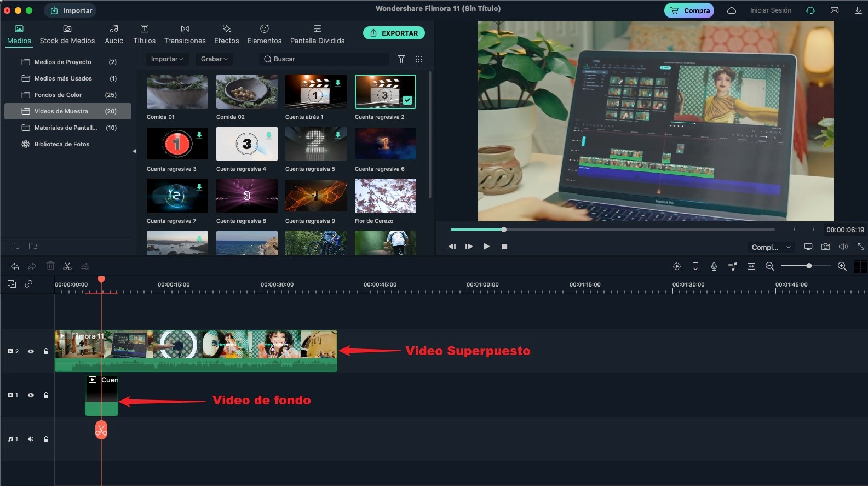The image size is (868, 486).
Task: Collapse the media sidebar arrow
Action: [134, 151]
